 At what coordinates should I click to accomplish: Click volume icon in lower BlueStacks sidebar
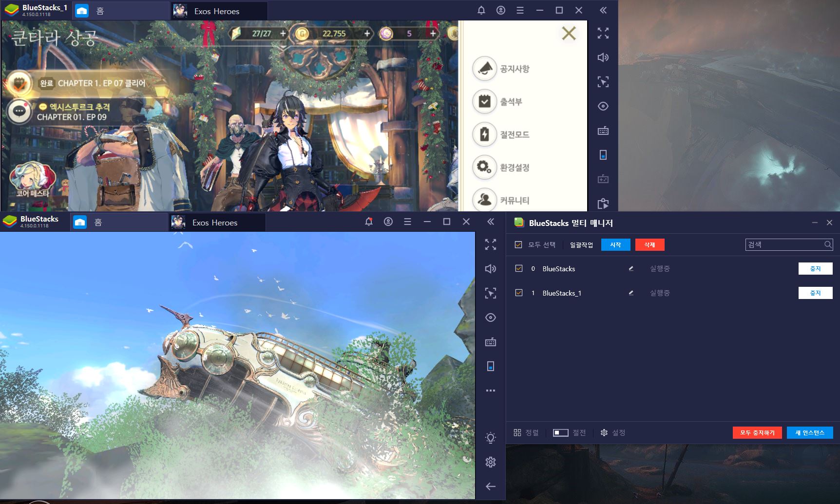pyautogui.click(x=491, y=269)
